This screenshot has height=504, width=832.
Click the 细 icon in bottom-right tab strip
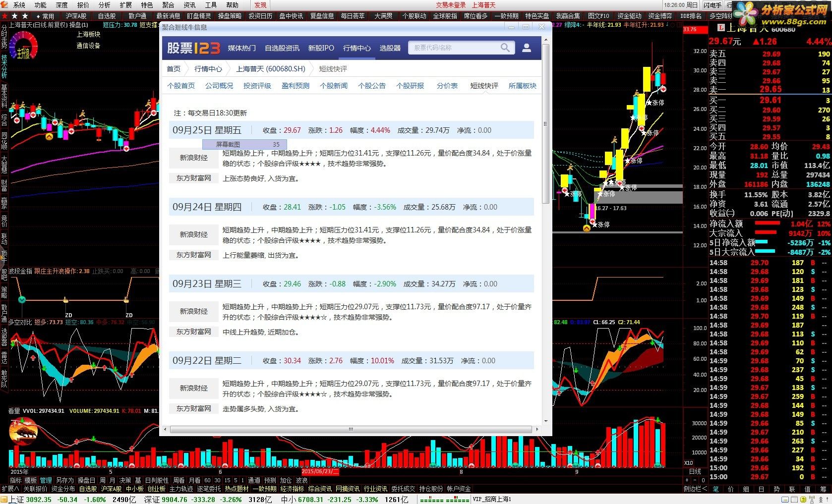(x=746, y=489)
